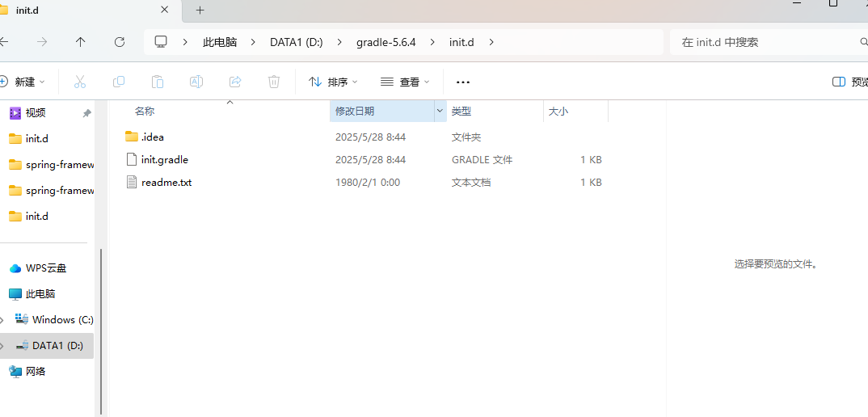
Task: Close the init.d tab
Action: point(164,10)
